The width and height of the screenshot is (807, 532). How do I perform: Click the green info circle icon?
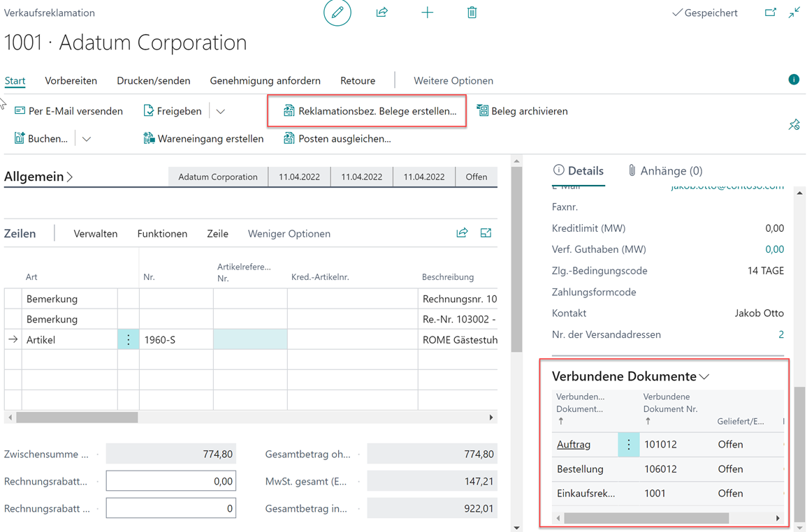click(x=794, y=80)
